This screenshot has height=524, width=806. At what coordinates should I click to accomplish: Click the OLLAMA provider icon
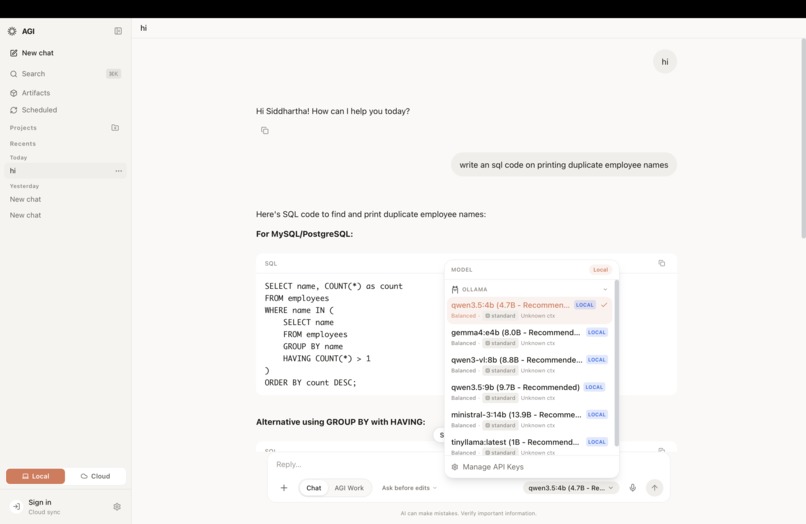pos(455,290)
